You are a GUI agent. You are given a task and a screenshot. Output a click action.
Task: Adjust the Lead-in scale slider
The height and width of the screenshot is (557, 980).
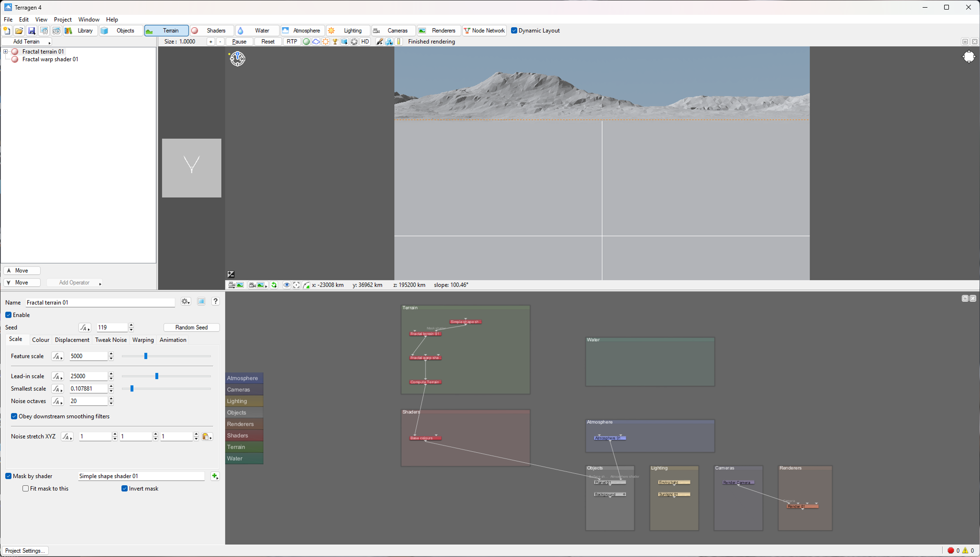[x=156, y=376]
